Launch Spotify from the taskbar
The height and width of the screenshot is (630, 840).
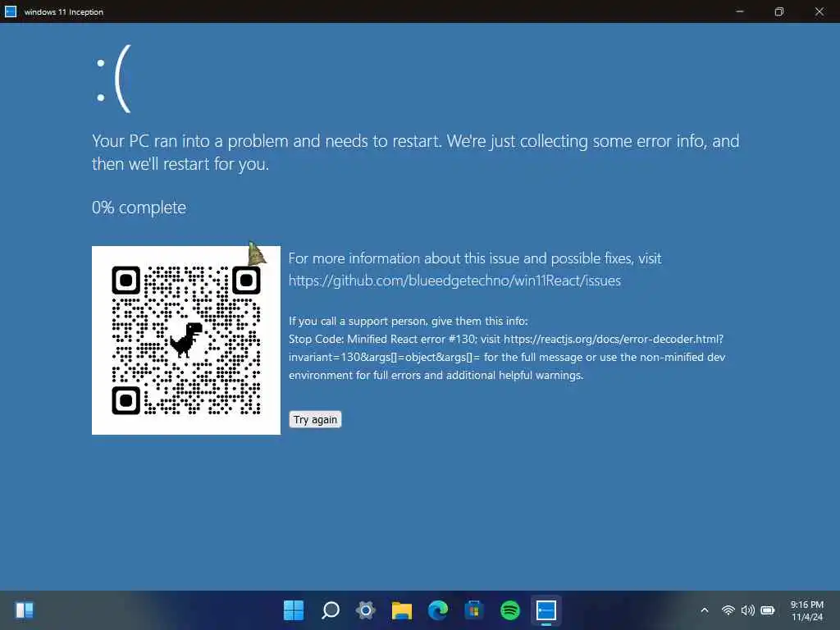coord(510,610)
